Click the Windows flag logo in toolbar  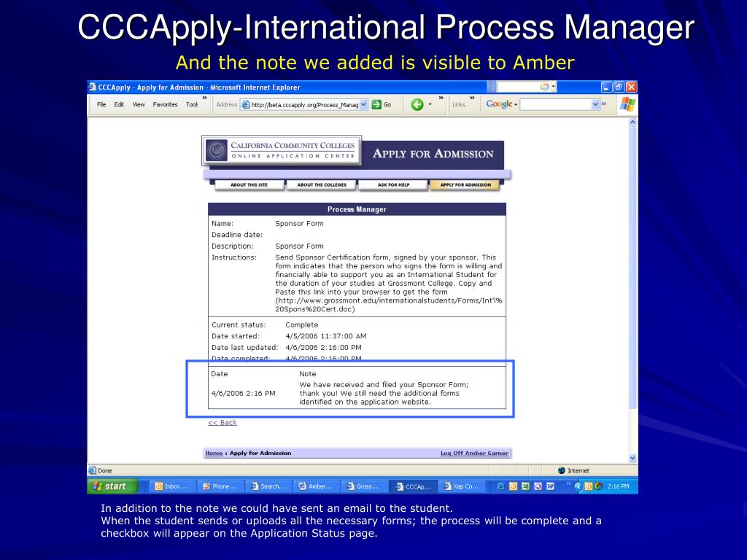[627, 104]
